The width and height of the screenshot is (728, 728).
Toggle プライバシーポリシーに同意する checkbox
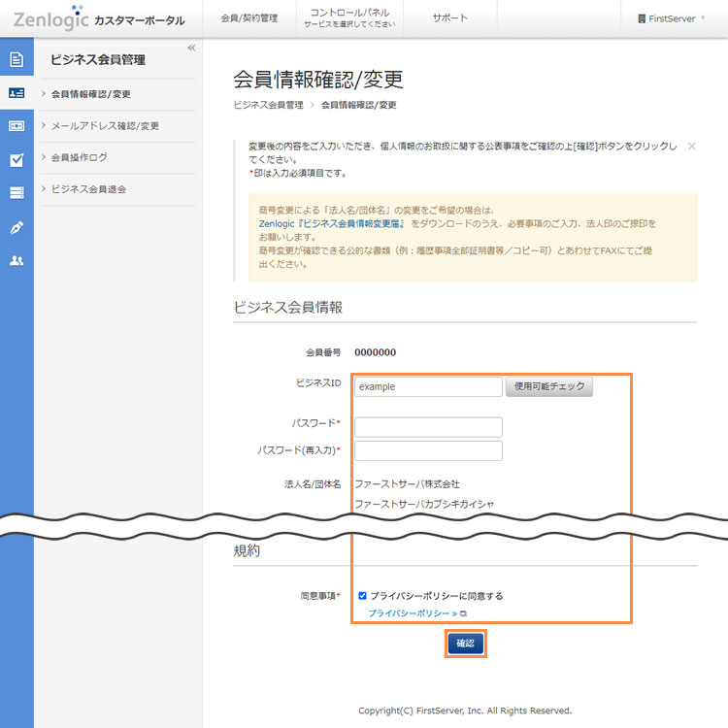coord(362,596)
